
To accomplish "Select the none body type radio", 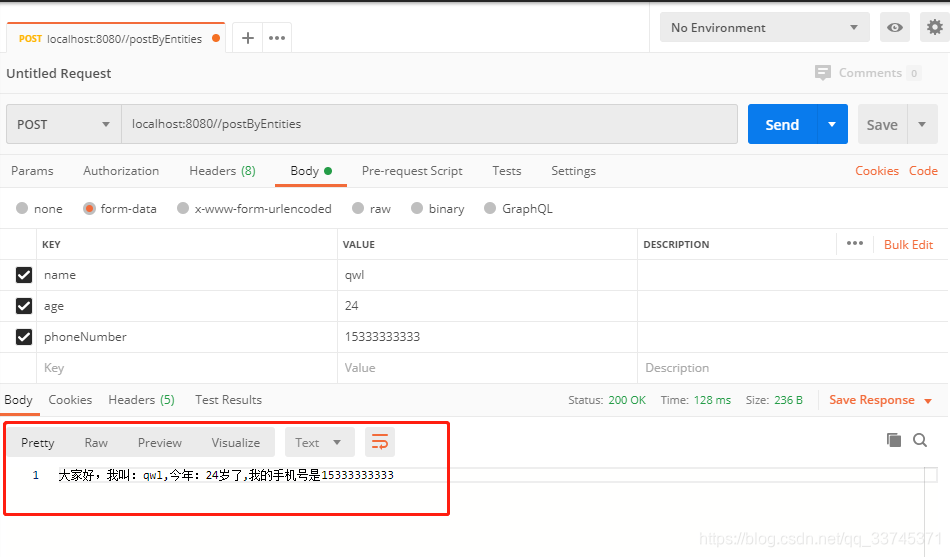I will (22, 208).
